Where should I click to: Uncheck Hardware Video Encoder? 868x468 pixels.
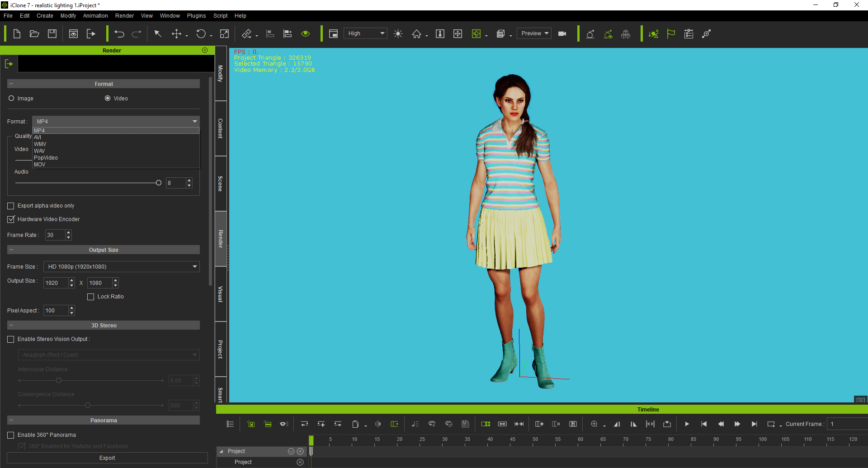11,219
